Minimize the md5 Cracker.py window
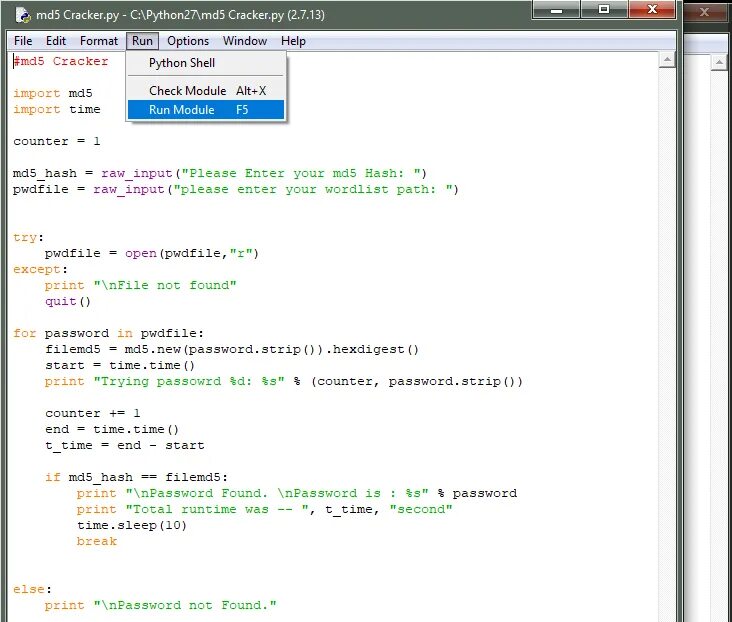The height and width of the screenshot is (622, 732). [556, 9]
